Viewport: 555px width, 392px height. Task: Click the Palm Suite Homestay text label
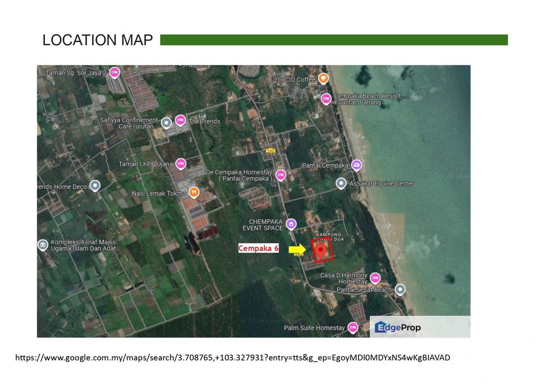click(314, 328)
